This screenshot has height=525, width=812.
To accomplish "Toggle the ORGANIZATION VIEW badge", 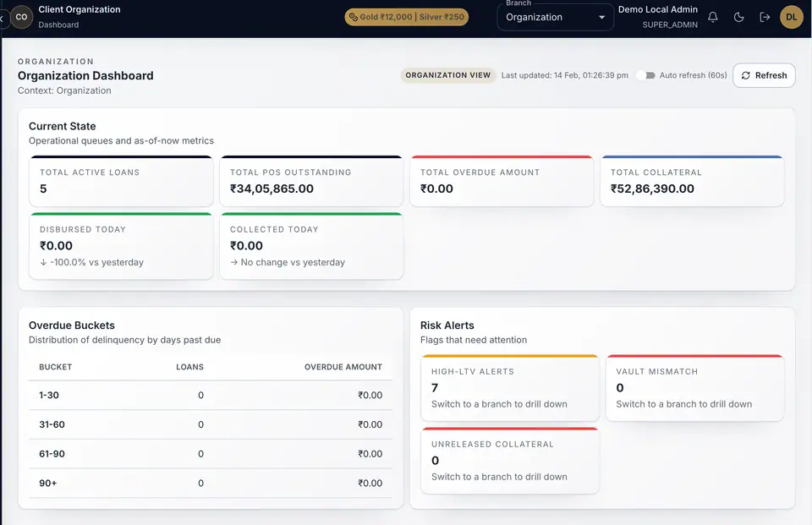I will tap(448, 74).
